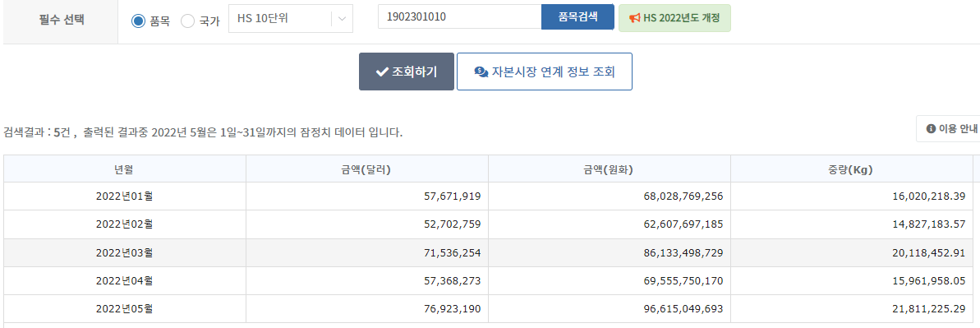This screenshot has height=328, width=980.
Task: Click the 금액(원화) column header
Action: click(x=609, y=169)
